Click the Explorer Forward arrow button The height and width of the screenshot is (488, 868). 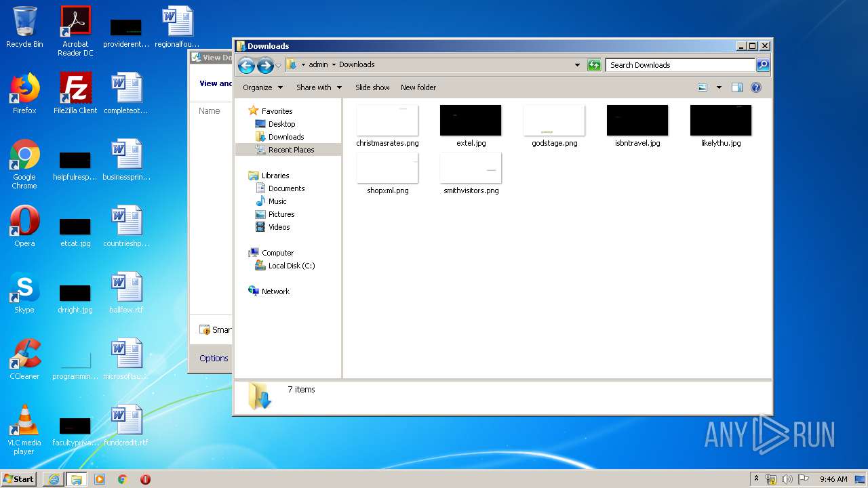[x=265, y=65]
